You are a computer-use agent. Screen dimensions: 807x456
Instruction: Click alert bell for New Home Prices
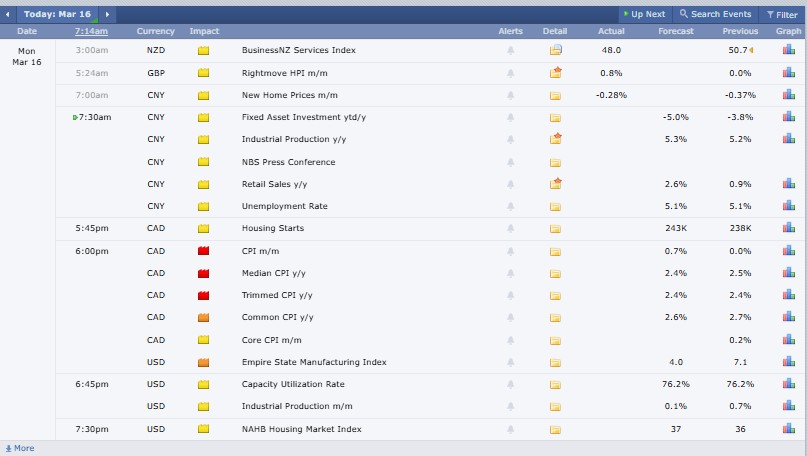tap(510, 95)
